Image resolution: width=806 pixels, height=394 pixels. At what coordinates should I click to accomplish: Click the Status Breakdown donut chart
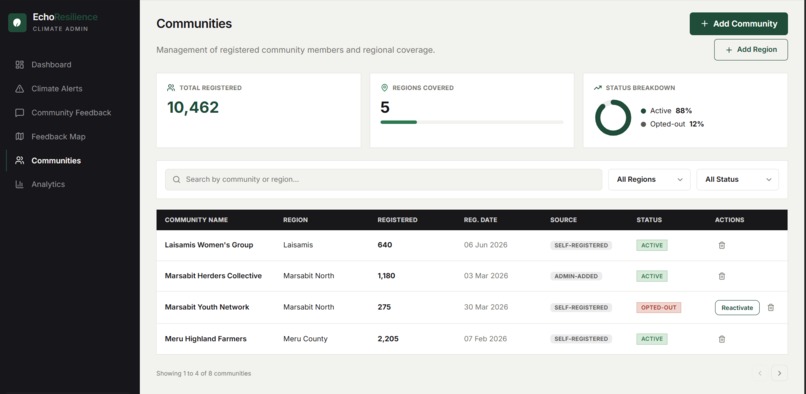click(x=613, y=118)
